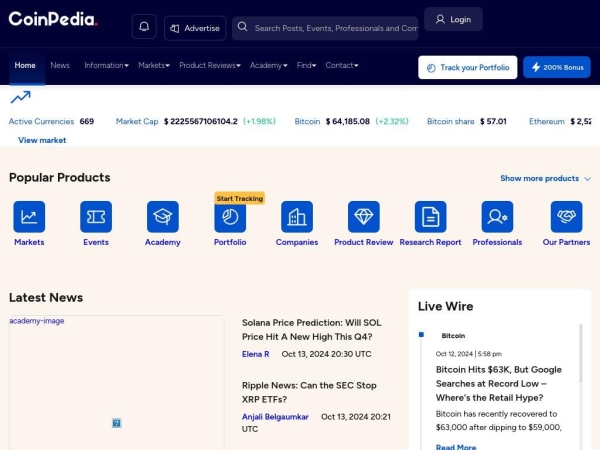The width and height of the screenshot is (600, 450).
Task: Open author Anjali Belgaumkar profile
Action: coord(275,417)
